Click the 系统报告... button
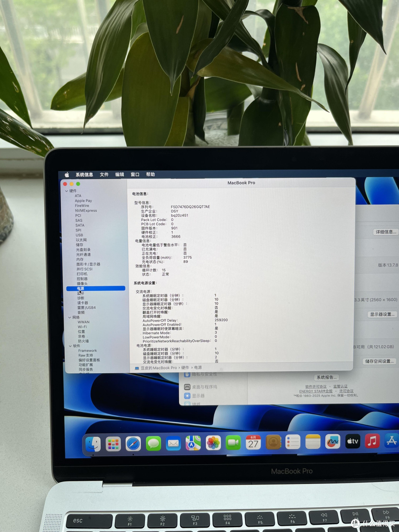 click(x=327, y=377)
